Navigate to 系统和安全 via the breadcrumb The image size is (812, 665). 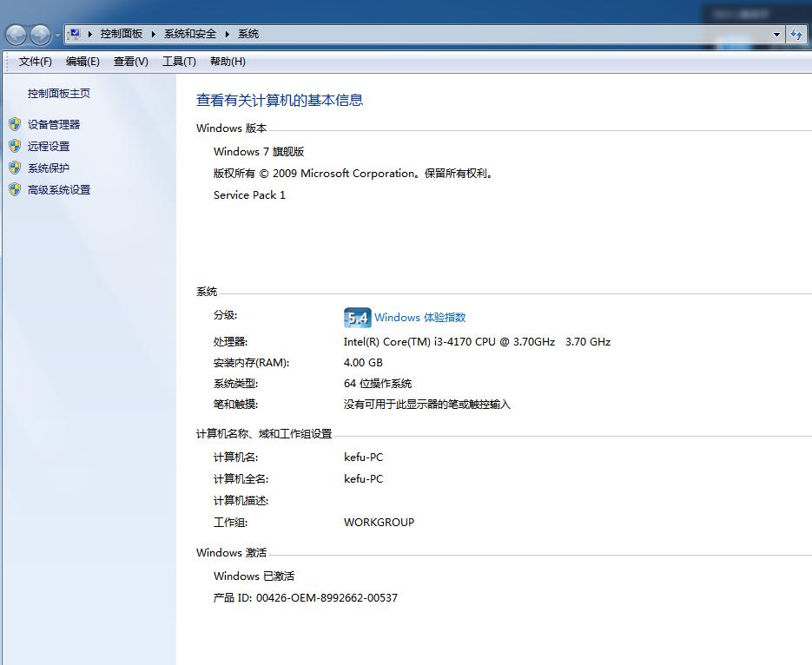(x=188, y=34)
